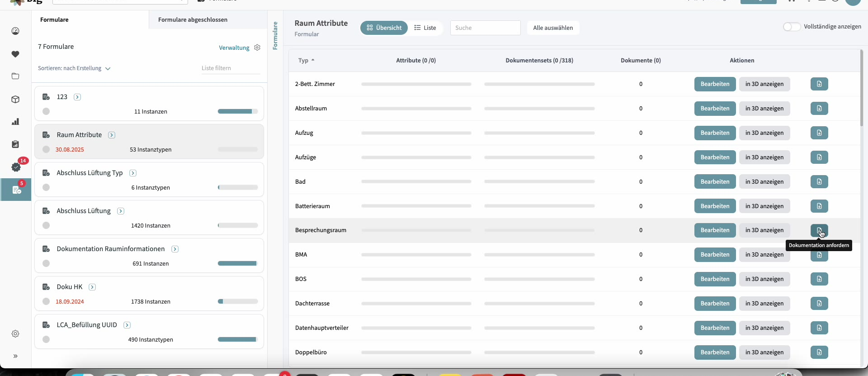Click Alle auswählen button
Image resolution: width=868 pixels, height=376 pixels.
(553, 28)
